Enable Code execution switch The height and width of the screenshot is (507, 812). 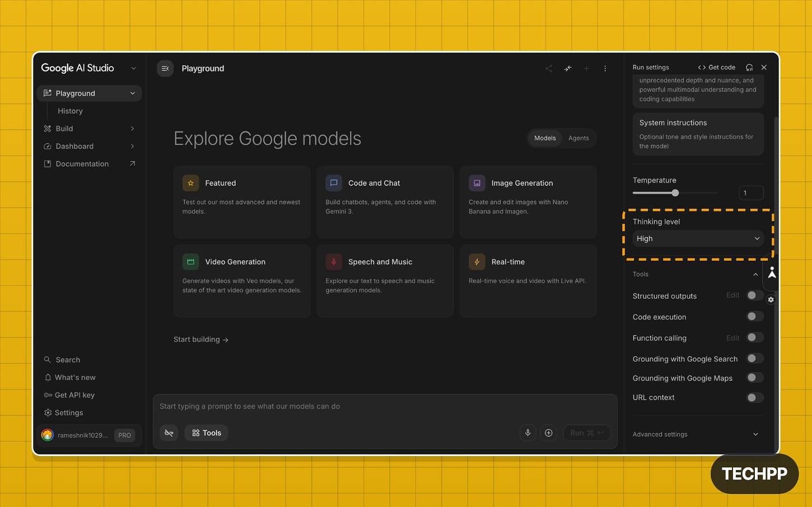755,317
